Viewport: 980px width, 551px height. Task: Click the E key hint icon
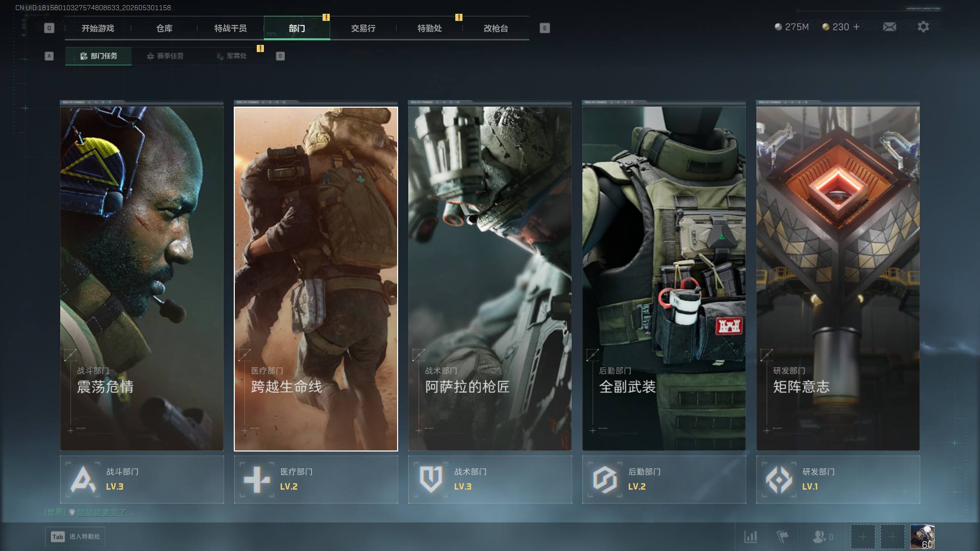pyautogui.click(x=545, y=28)
